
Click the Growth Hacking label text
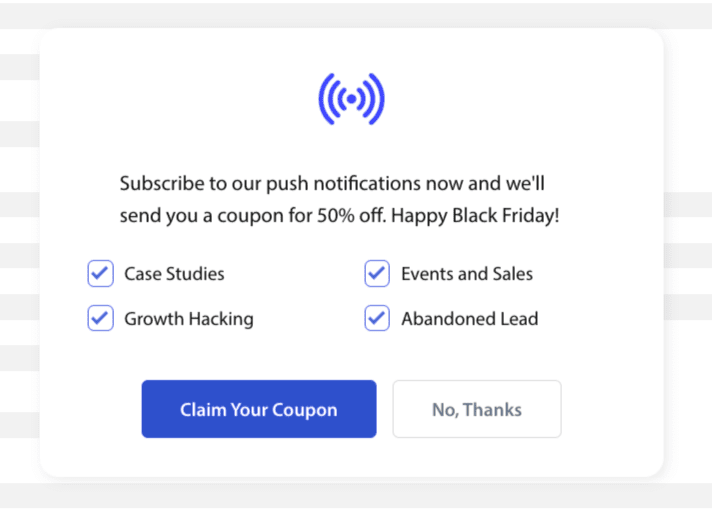pos(188,319)
